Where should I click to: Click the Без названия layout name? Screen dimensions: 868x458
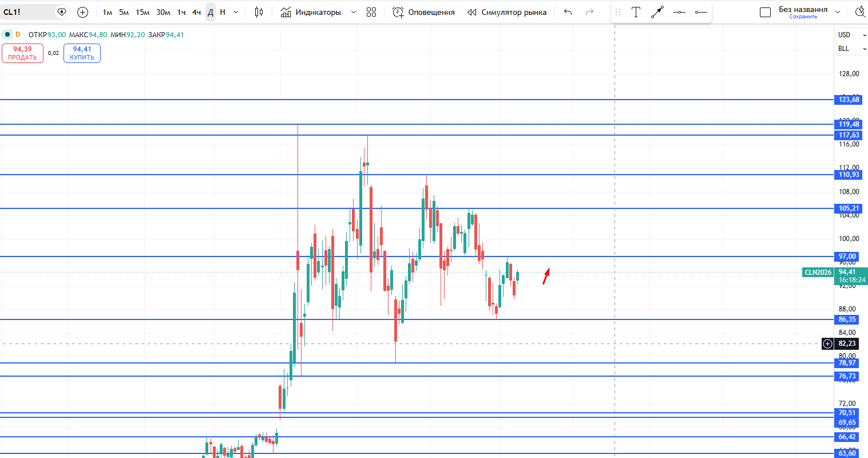coord(803,9)
